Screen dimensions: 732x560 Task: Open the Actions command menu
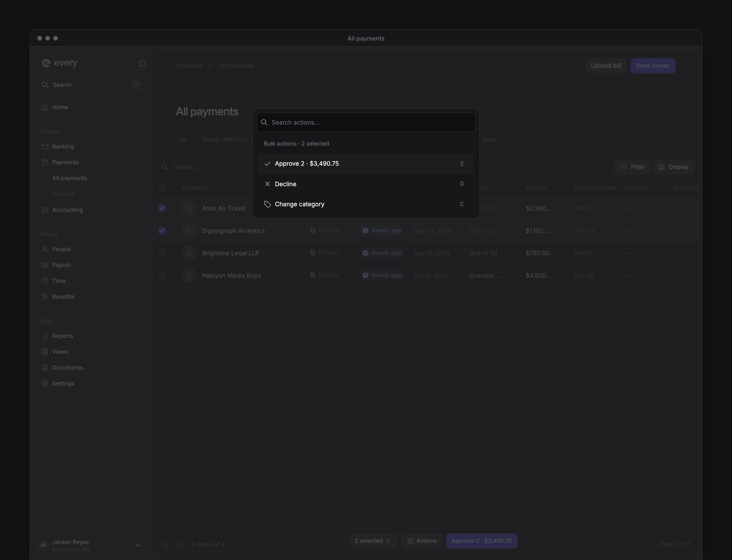click(x=422, y=541)
